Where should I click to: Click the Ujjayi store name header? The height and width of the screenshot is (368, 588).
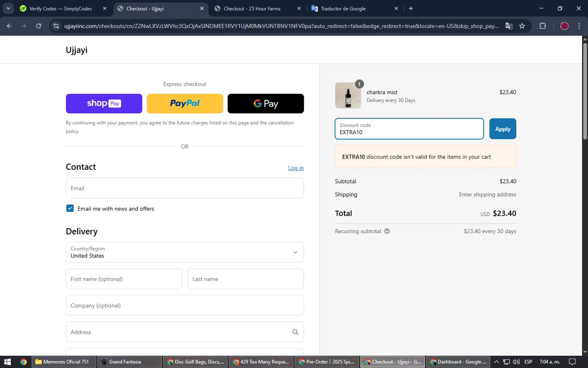pos(76,50)
